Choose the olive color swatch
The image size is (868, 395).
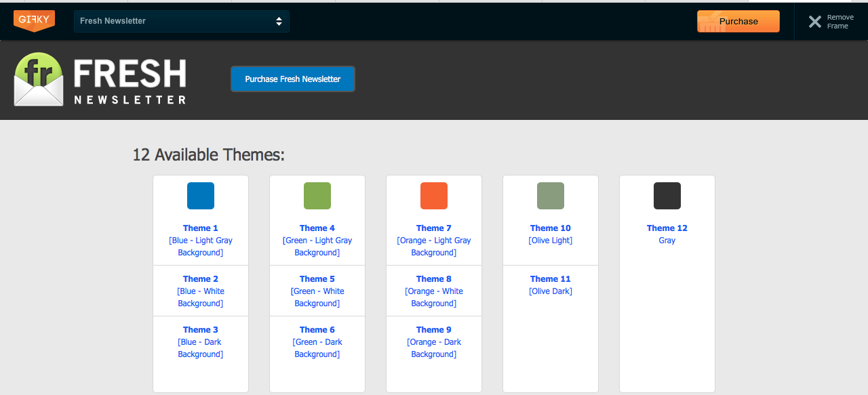pos(551,196)
